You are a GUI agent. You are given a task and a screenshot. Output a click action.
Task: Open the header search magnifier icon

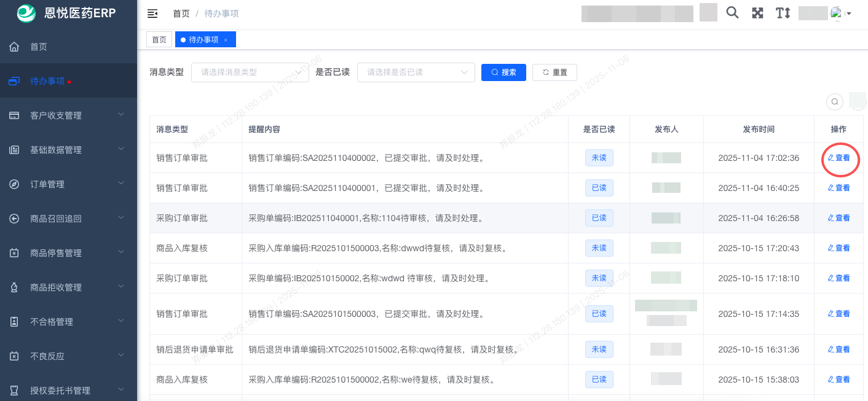tap(732, 13)
